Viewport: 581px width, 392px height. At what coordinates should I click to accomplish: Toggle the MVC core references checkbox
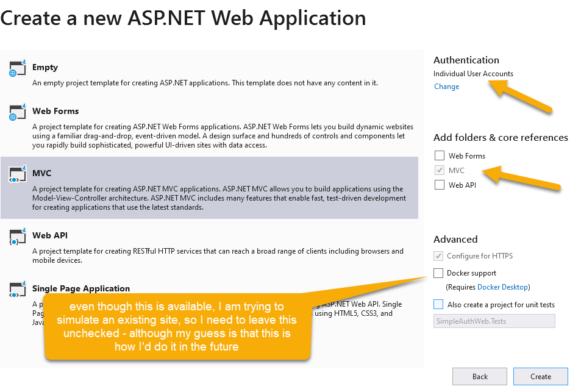click(440, 171)
